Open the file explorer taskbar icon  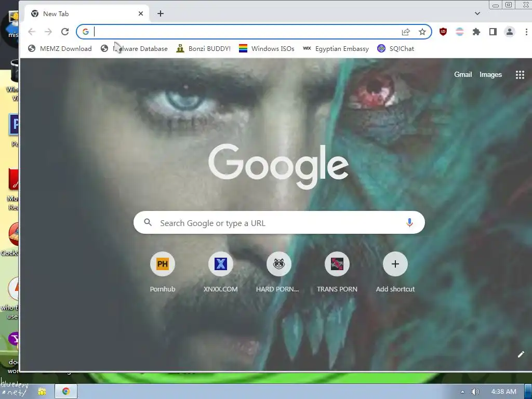(x=42, y=392)
